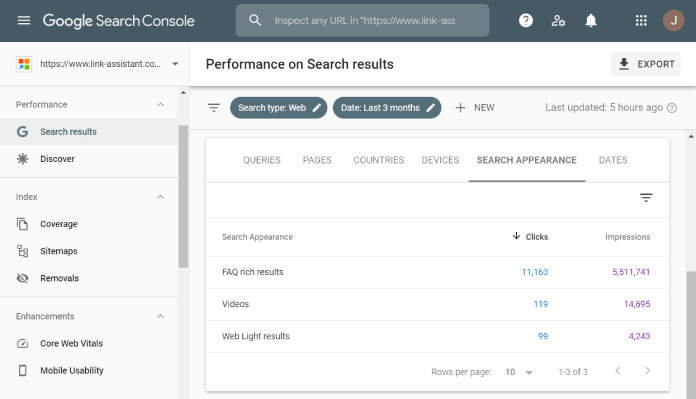Click the Google G Search results icon

tap(22, 131)
